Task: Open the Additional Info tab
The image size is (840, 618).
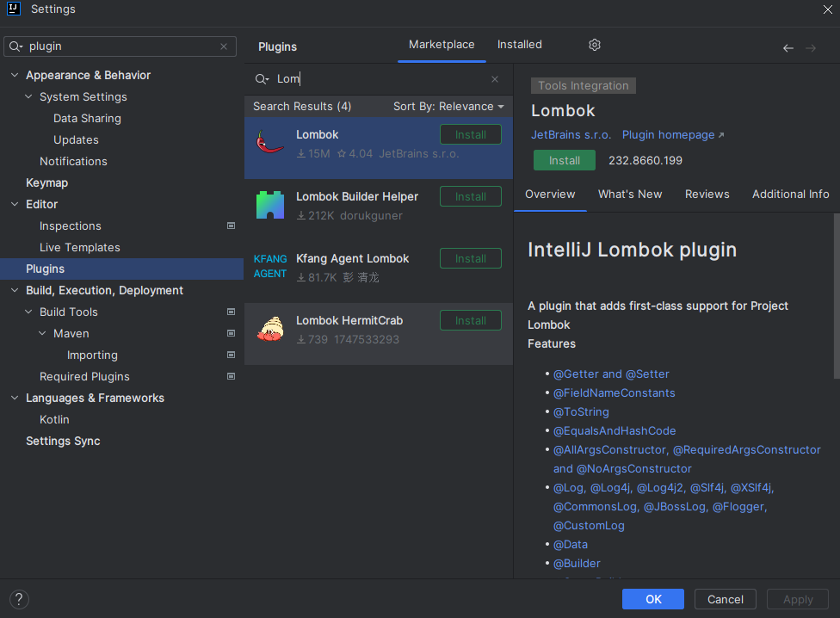Action: click(790, 195)
